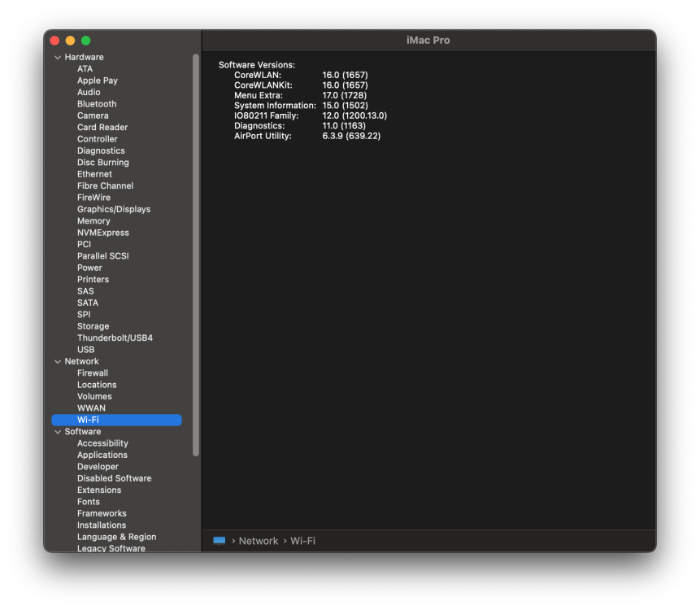This screenshot has height=610, width=700.
Task: Select Fibre Channel entry
Action: (x=105, y=185)
